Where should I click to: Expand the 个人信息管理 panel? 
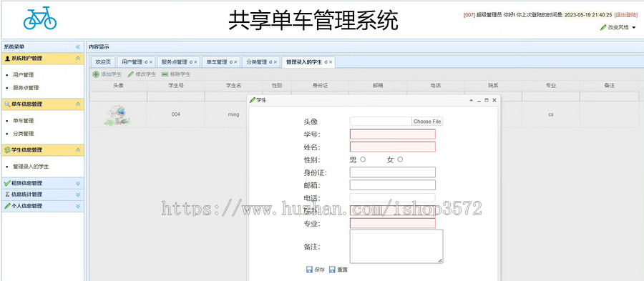pos(78,206)
